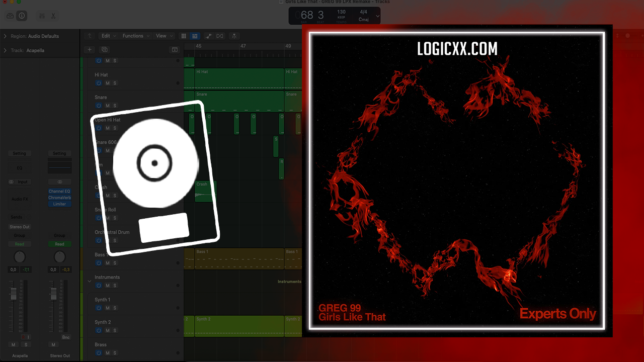Switch to grid view icon
Image resolution: width=644 pixels, height=362 pixels.
184,36
